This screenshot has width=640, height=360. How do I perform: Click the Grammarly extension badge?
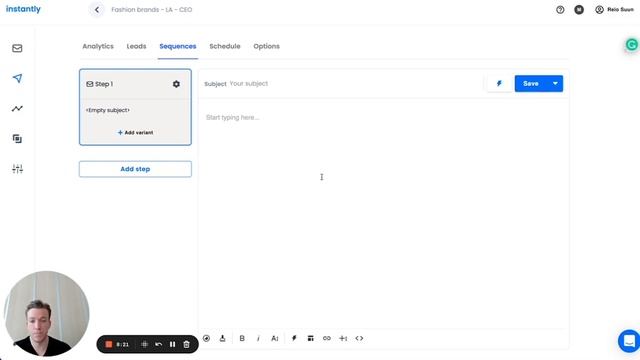[631, 45]
